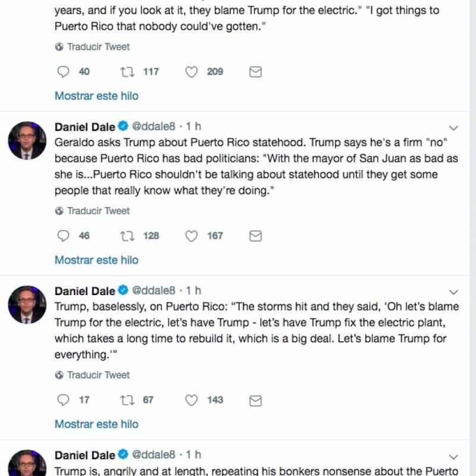Reply to the tweet with 40 comments
This screenshot has height=476, width=476.
(x=63, y=72)
